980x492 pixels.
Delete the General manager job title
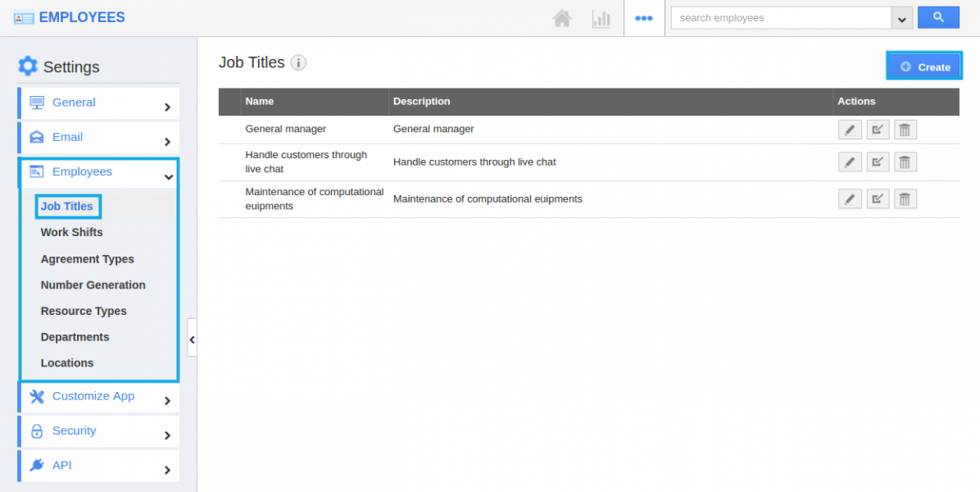pos(905,130)
